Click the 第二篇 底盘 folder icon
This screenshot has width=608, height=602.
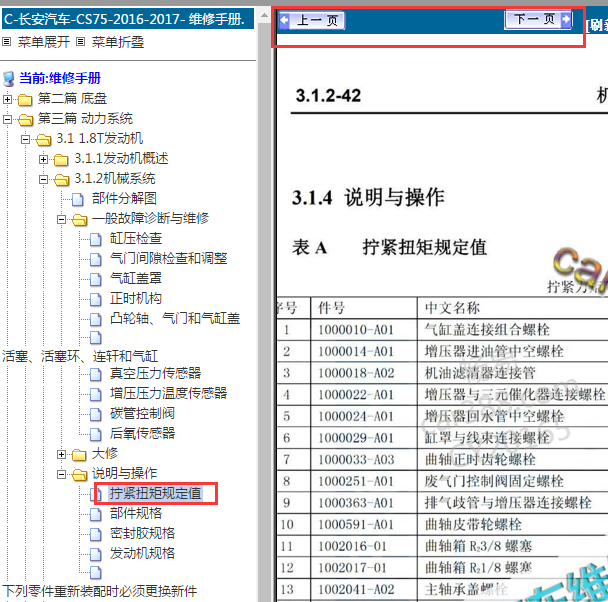[x=25, y=100]
